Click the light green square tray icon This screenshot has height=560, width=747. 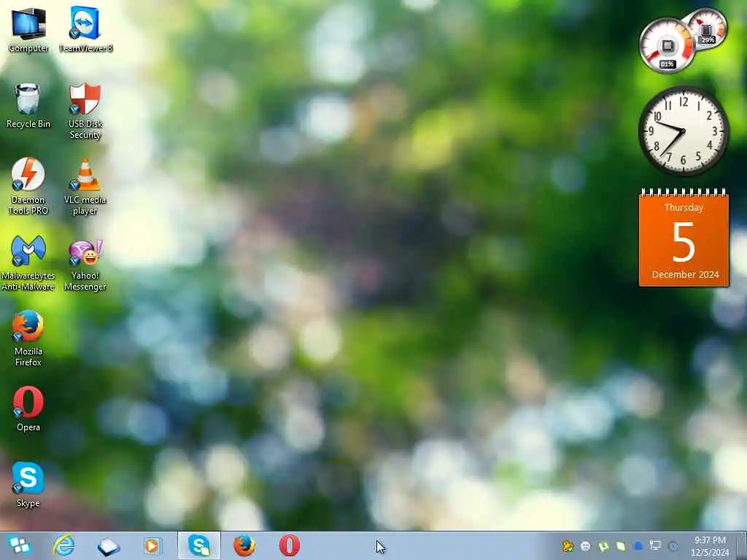click(x=620, y=546)
